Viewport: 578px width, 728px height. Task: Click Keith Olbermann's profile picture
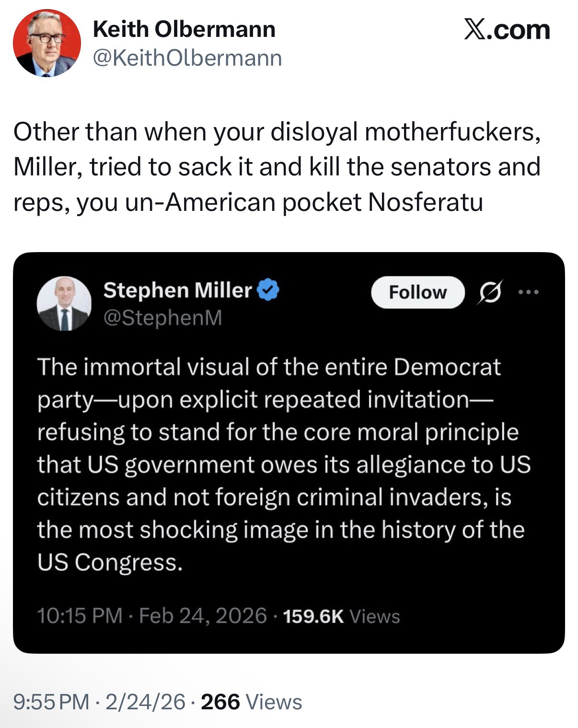pos(46,43)
